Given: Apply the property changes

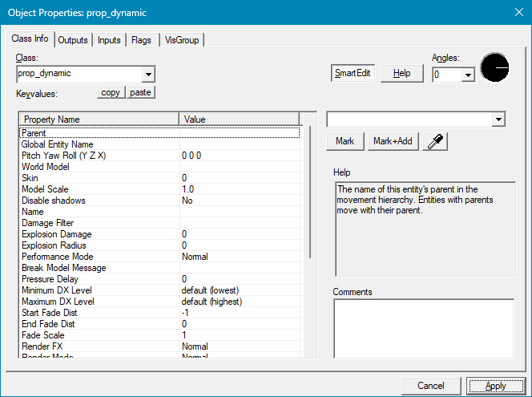Looking at the screenshot, I should pyautogui.click(x=496, y=386).
